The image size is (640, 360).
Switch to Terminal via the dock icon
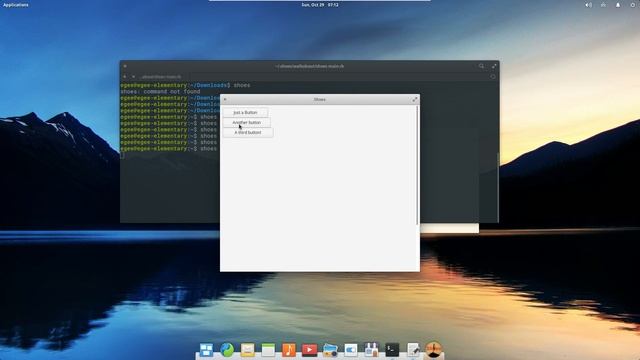click(x=392, y=350)
